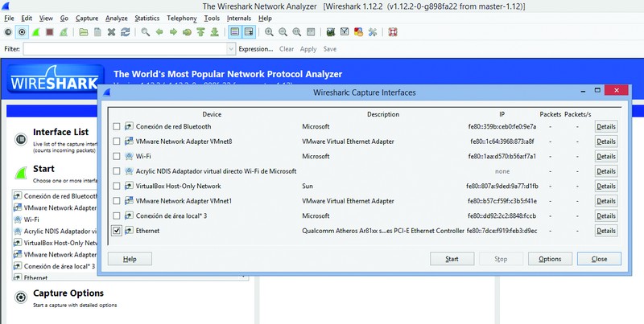Open preferences (tools icon)

[373, 32]
